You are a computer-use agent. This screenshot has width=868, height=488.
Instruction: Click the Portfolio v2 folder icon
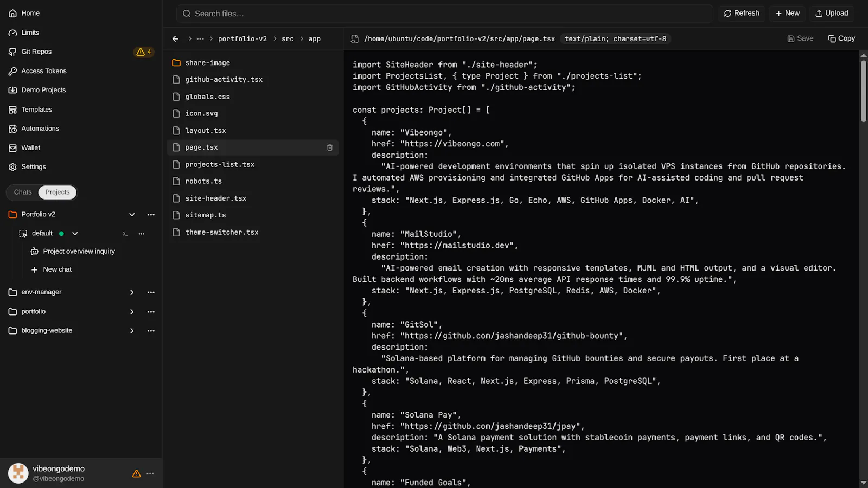pyautogui.click(x=12, y=215)
